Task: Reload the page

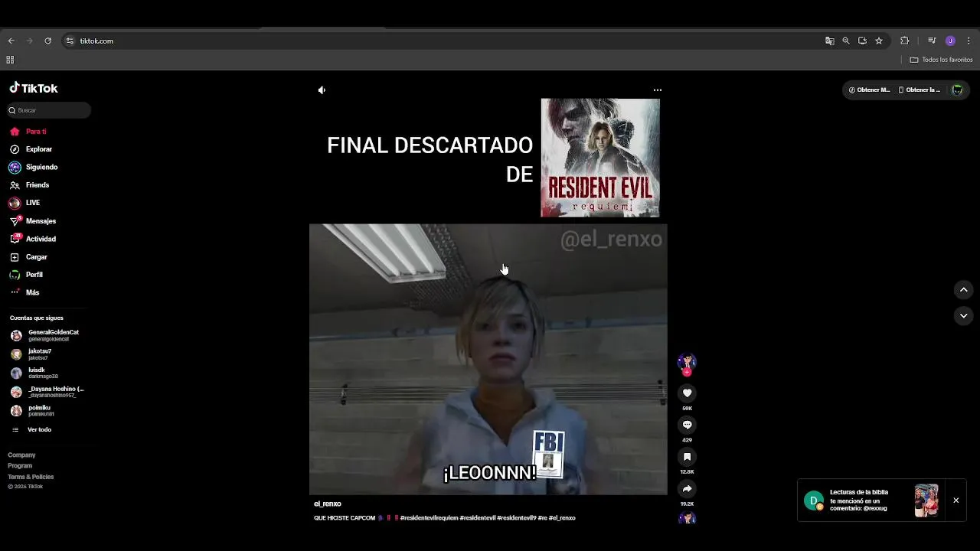Action: click(x=47, y=41)
